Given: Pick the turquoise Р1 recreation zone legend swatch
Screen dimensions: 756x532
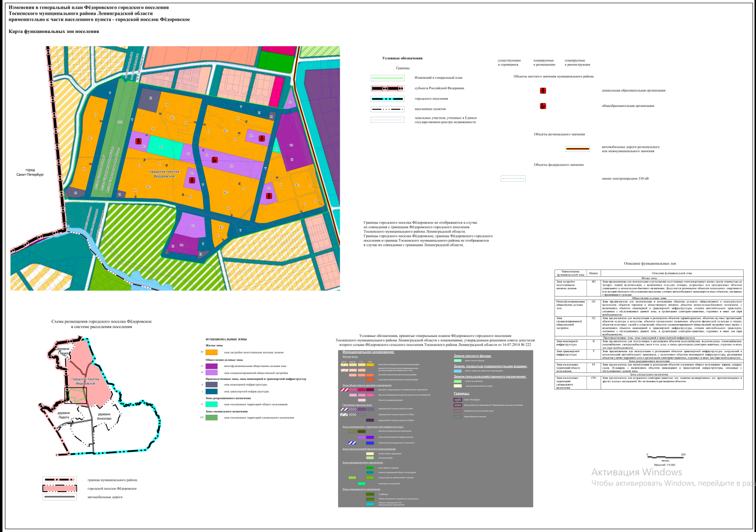Looking at the screenshot, I should (x=211, y=404).
